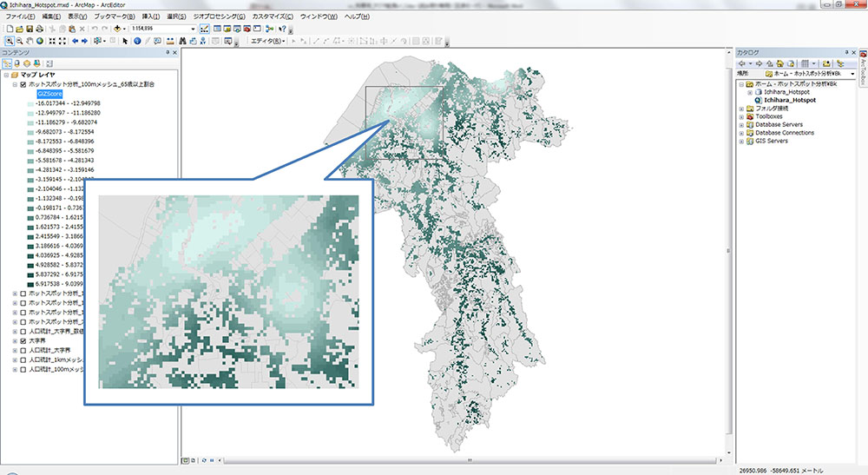Open the ジオプロセシング menu
Image resolution: width=868 pixels, height=475 pixels.
pyautogui.click(x=219, y=16)
